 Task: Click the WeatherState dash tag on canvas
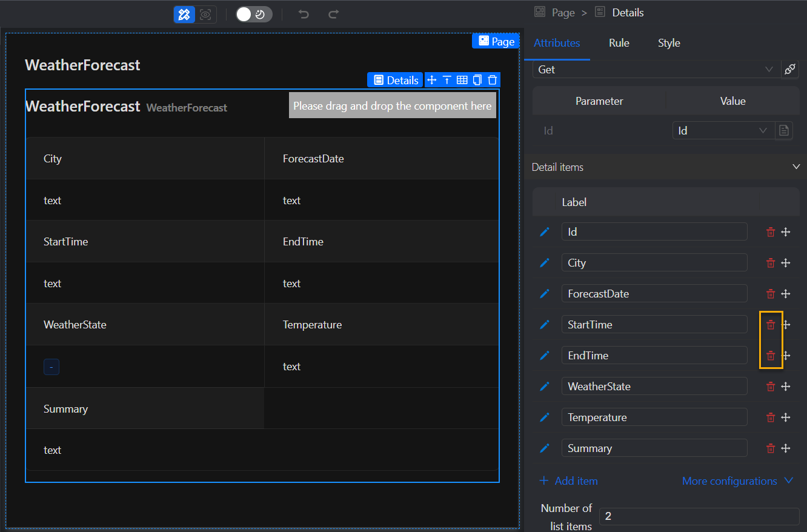[51, 367]
